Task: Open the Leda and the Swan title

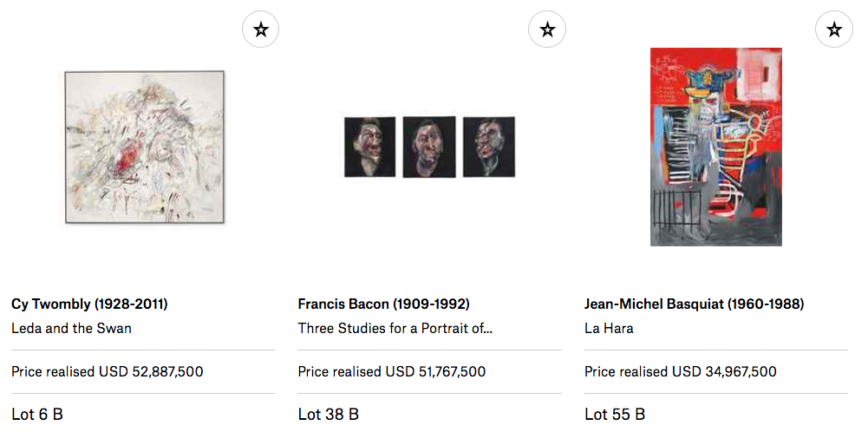Action: pos(71,329)
